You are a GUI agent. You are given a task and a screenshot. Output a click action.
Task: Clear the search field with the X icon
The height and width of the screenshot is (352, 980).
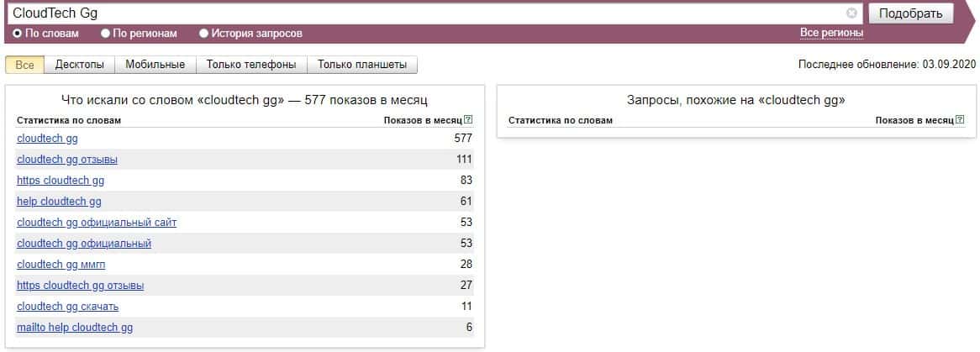pyautogui.click(x=851, y=13)
